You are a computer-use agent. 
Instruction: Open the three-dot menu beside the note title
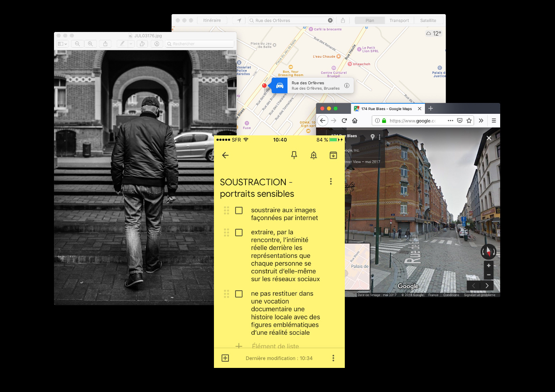click(331, 181)
